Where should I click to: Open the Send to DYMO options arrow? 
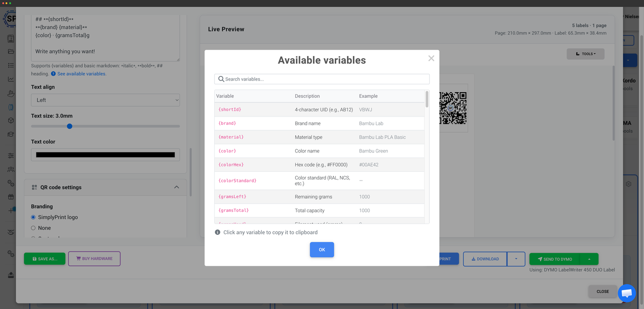tap(589, 259)
